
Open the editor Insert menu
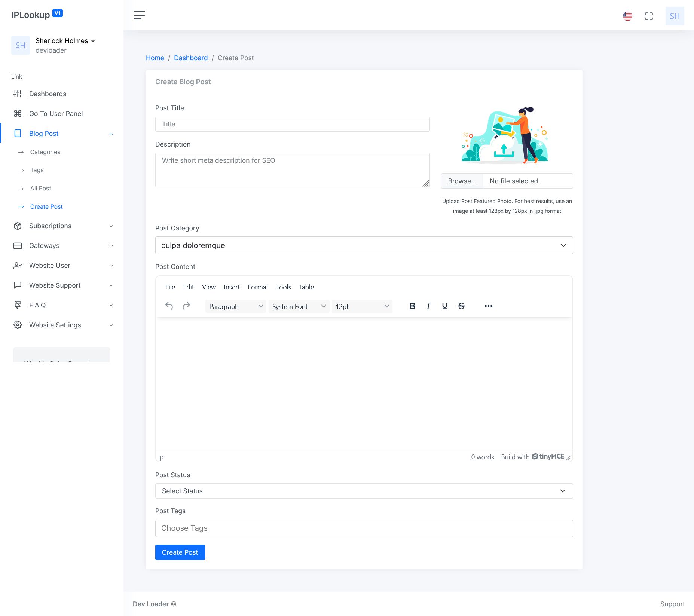(x=232, y=287)
